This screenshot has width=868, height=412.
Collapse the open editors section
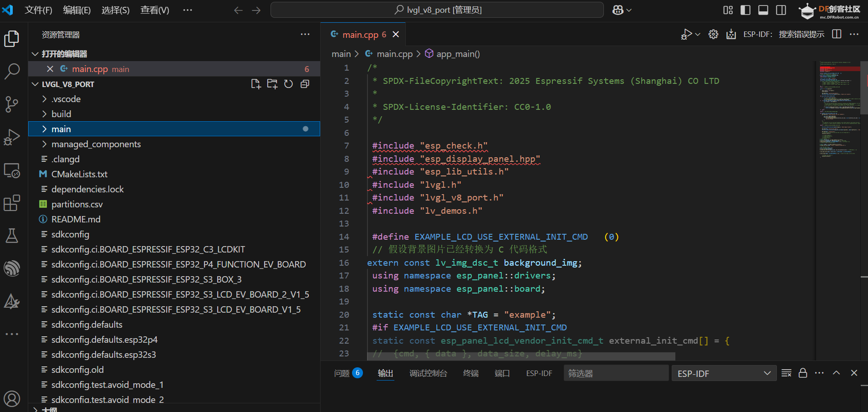(35, 54)
